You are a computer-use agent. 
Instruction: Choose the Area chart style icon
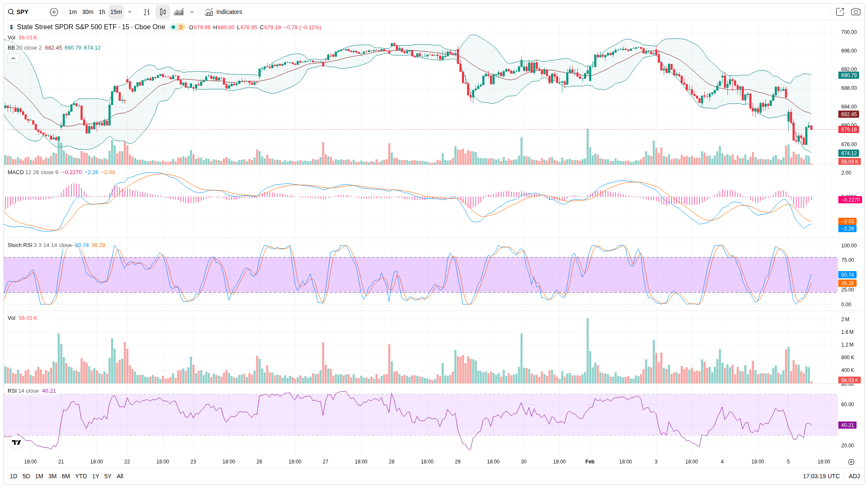pos(179,12)
